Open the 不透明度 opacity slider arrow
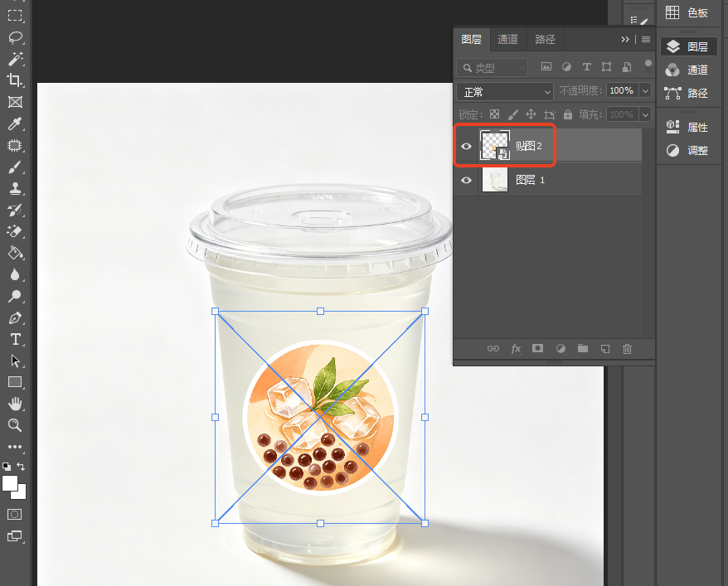Screen dimensions: 728x586 pyautogui.click(x=645, y=90)
